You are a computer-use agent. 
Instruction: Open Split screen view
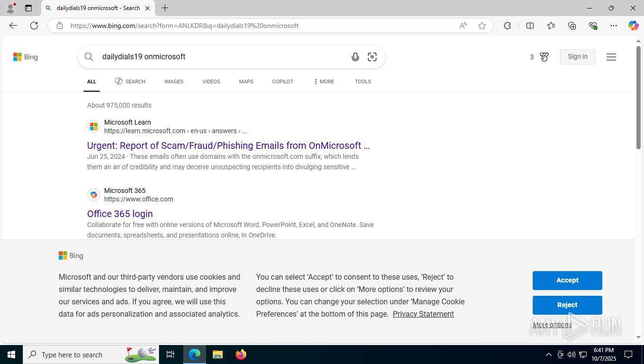click(530, 26)
